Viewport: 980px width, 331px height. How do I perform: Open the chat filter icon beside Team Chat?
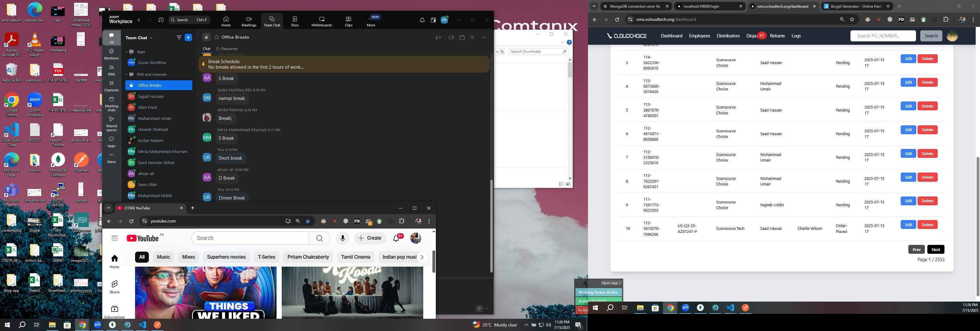pos(179,37)
